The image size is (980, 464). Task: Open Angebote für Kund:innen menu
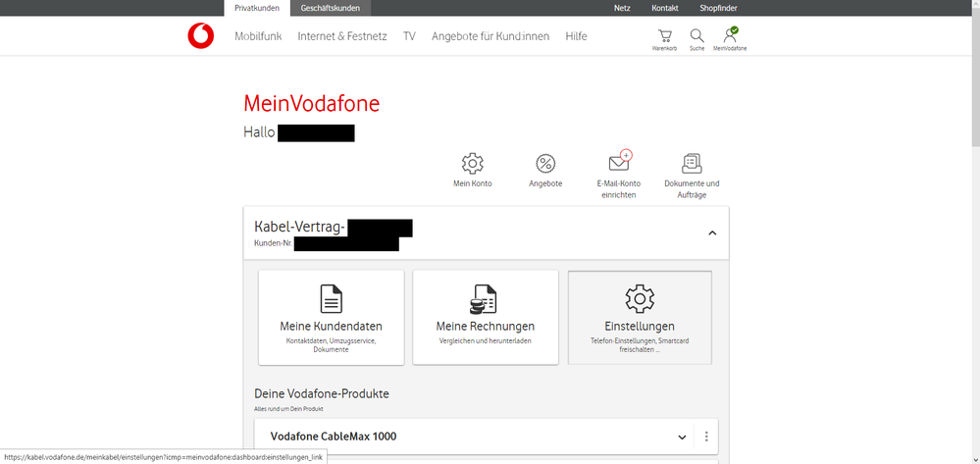coord(490,36)
